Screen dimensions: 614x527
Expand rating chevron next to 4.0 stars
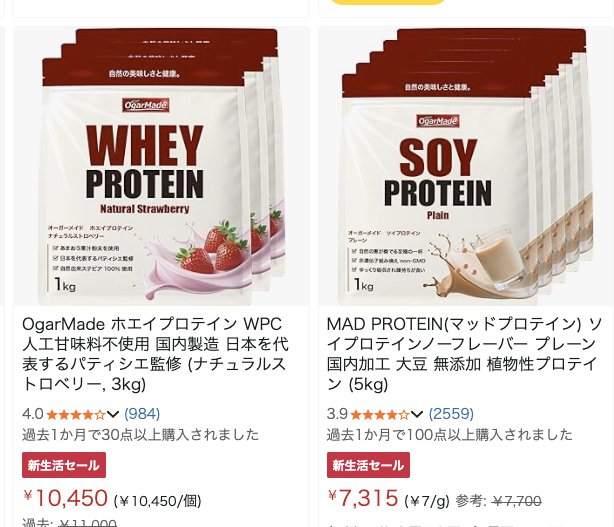coord(113,414)
